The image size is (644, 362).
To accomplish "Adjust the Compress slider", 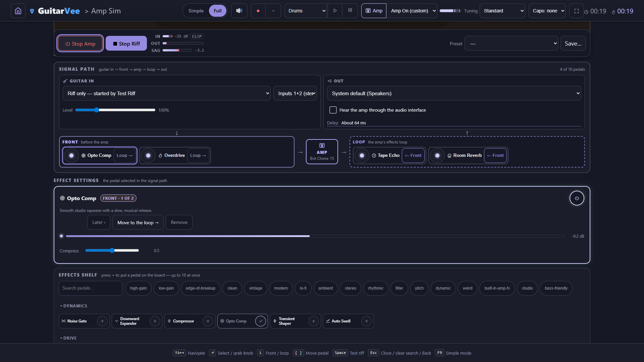I will (112, 250).
